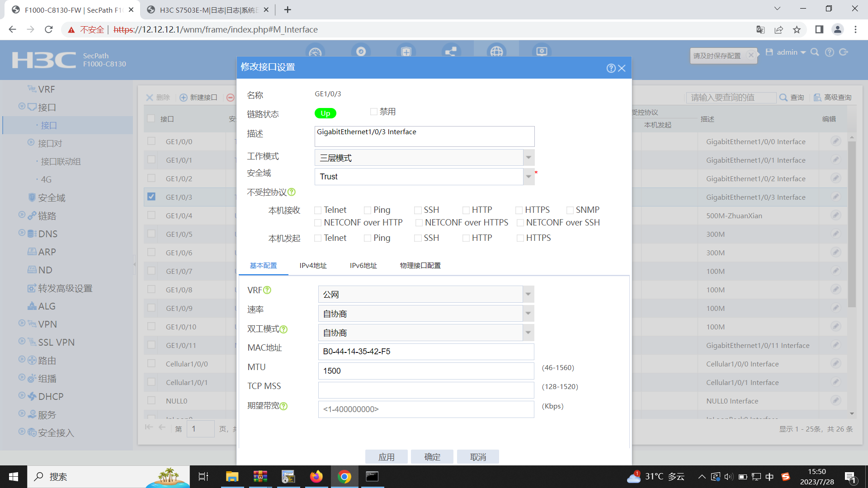Click the help icon beside 不受控协议
Image resolution: width=868 pixels, height=488 pixels.
292,192
